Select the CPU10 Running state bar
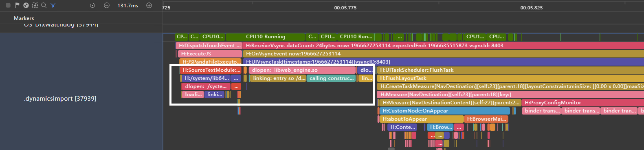The image size is (644, 150). (265, 37)
